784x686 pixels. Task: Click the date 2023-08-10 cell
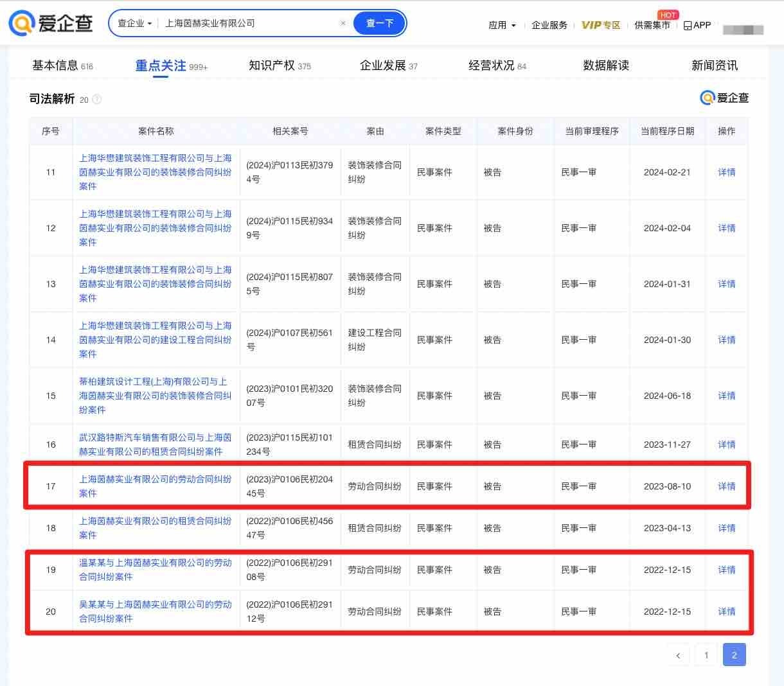pyautogui.click(x=667, y=486)
